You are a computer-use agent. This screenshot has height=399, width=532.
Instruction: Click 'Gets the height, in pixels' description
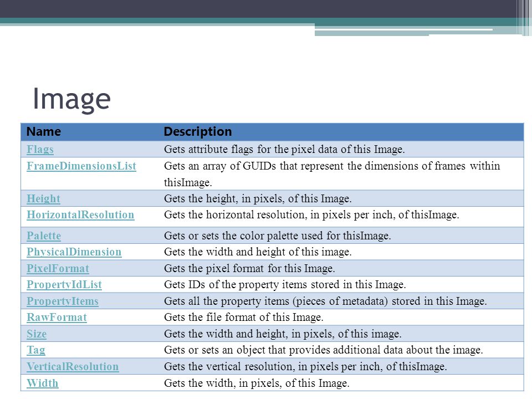258,198
